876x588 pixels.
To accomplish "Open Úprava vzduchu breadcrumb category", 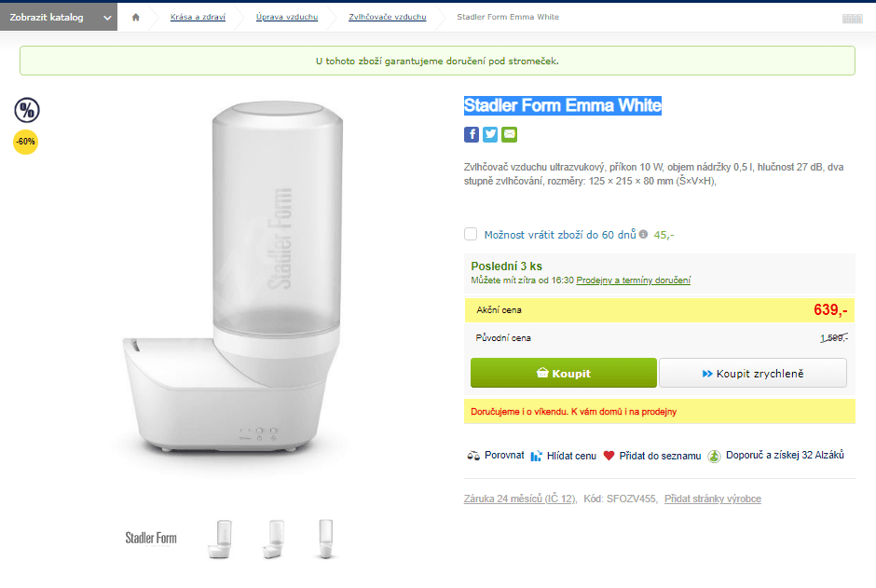I will pyautogui.click(x=287, y=17).
